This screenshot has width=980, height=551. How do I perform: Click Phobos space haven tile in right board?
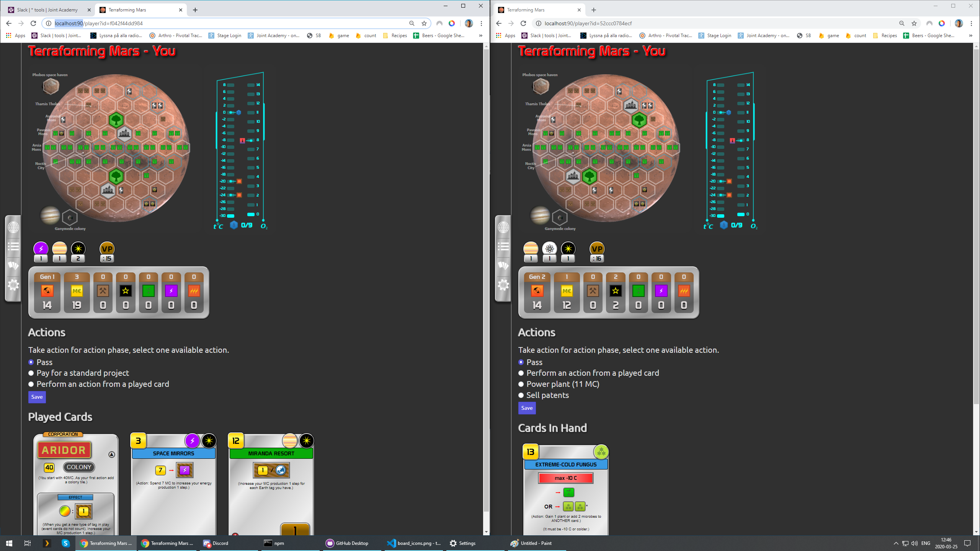pos(541,86)
